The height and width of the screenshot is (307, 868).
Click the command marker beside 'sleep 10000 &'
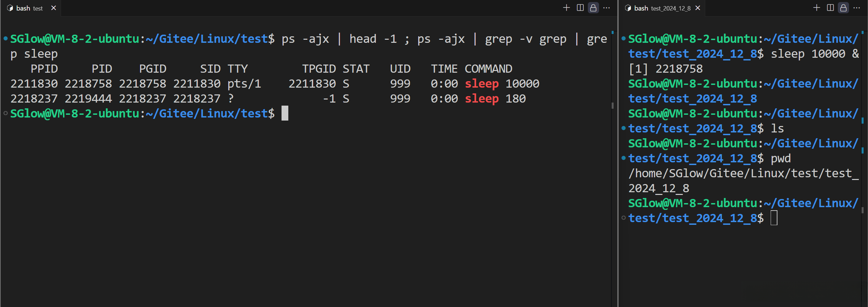coord(623,39)
